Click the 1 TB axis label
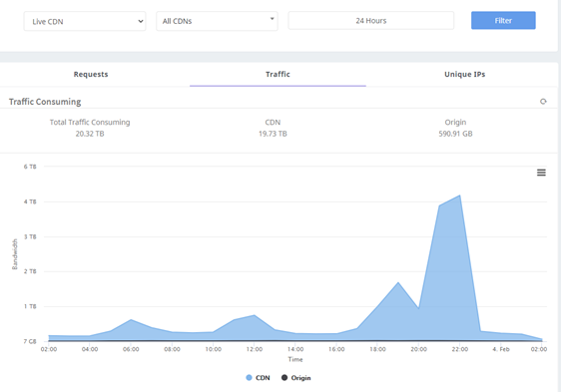The height and width of the screenshot is (392, 561). click(x=30, y=306)
